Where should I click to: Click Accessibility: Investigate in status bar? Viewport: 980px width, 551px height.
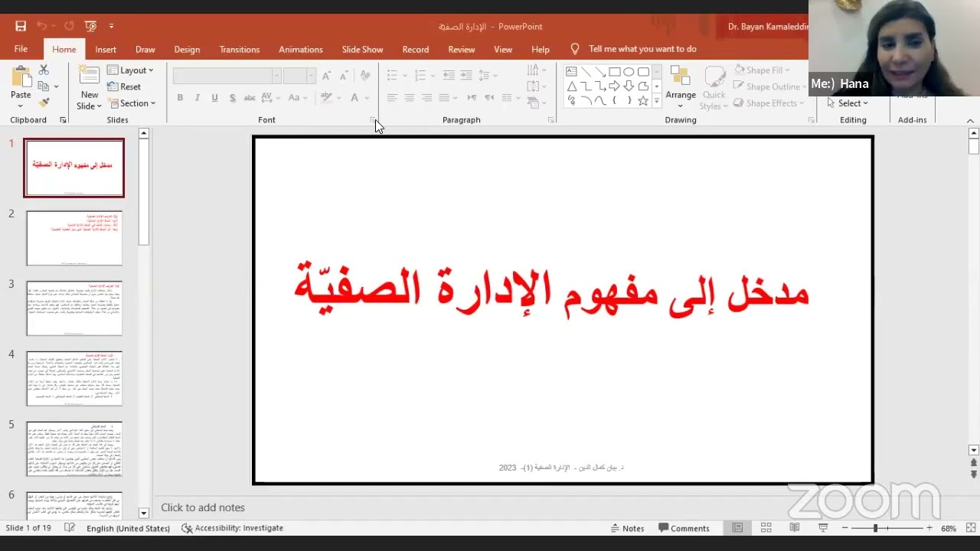click(232, 528)
